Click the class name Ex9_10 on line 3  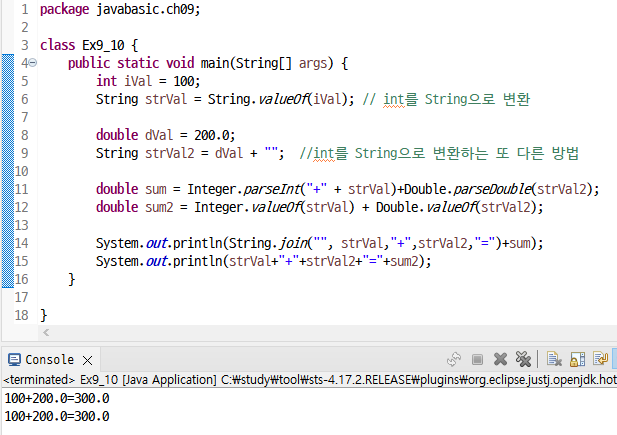tap(103, 45)
